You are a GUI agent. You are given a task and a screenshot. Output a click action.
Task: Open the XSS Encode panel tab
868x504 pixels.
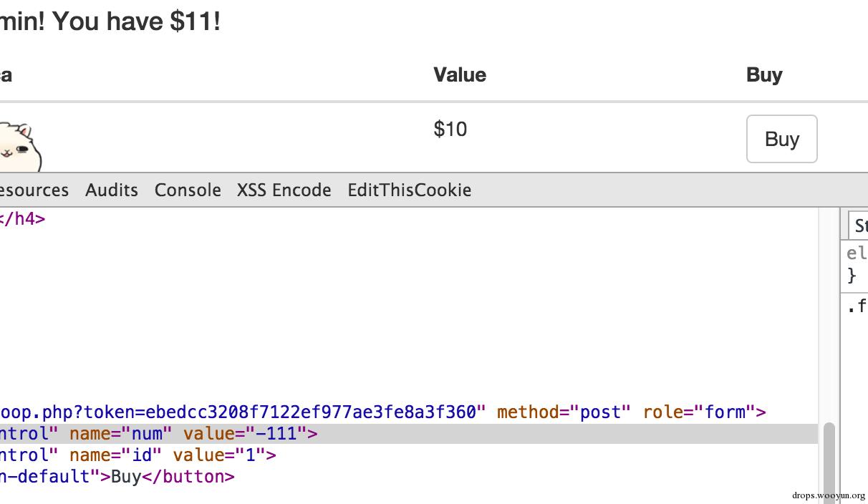pyautogui.click(x=284, y=190)
